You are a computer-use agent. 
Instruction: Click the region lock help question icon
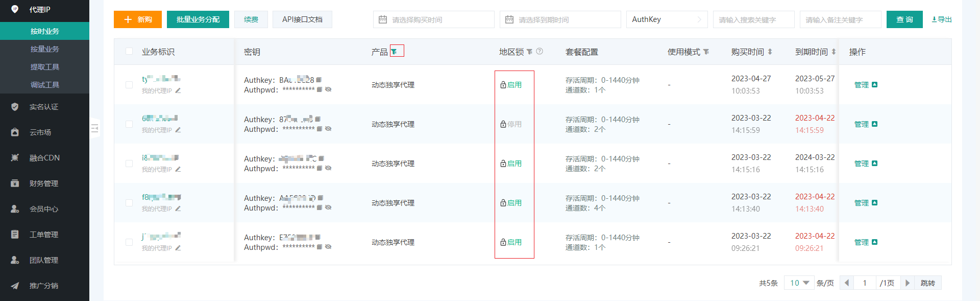540,52
